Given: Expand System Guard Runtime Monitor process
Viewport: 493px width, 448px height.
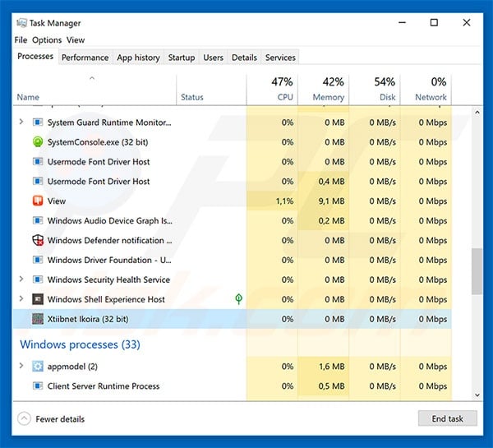Looking at the screenshot, I should coord(21,122).
